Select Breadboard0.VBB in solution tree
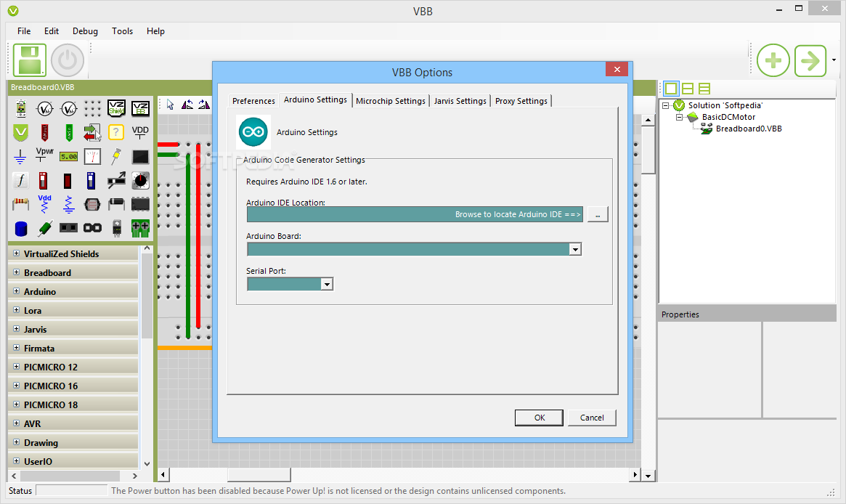The height and width of the screenshot is (504, 846). 749,129
